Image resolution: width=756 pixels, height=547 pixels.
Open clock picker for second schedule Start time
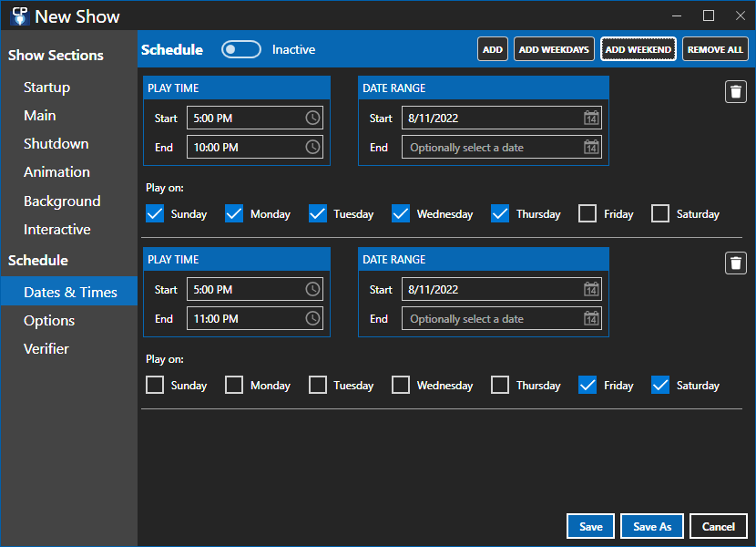(312, 289)
